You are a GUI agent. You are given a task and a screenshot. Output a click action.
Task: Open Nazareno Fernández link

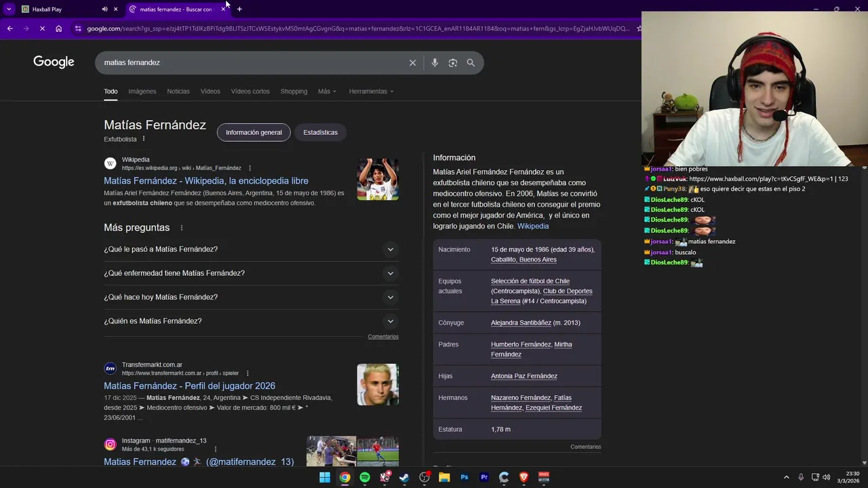click(x=521, y=398)
